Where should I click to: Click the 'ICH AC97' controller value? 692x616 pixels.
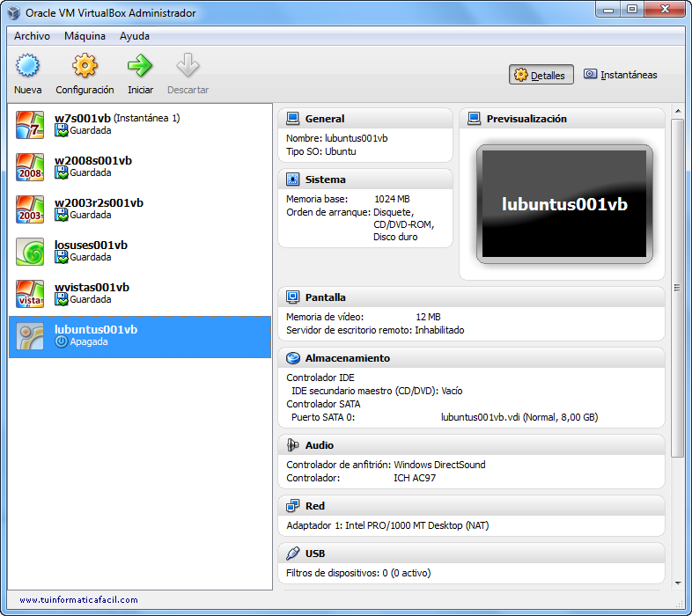click(x=415, y=478)
